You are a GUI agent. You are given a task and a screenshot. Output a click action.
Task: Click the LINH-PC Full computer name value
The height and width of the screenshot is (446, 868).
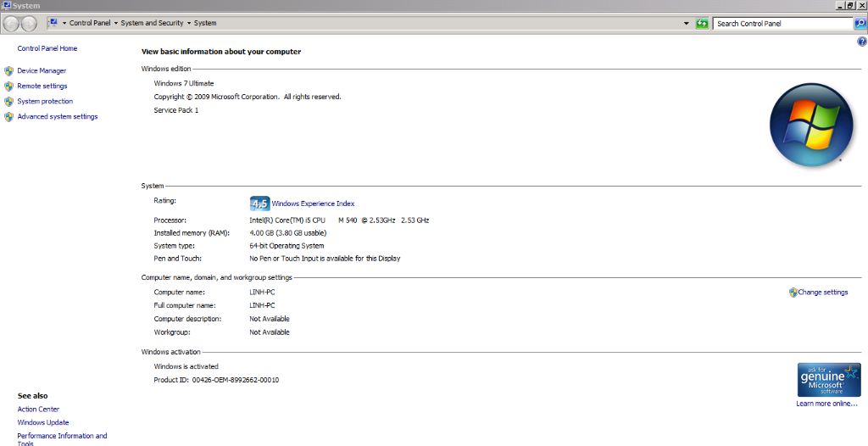point(263,306)
